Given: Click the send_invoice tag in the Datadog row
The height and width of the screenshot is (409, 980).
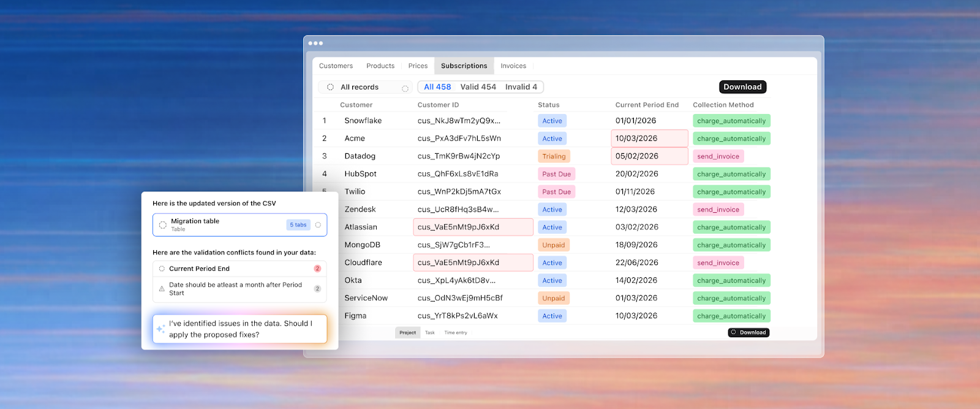Looking at the screenshot, I should click(718, 156).
